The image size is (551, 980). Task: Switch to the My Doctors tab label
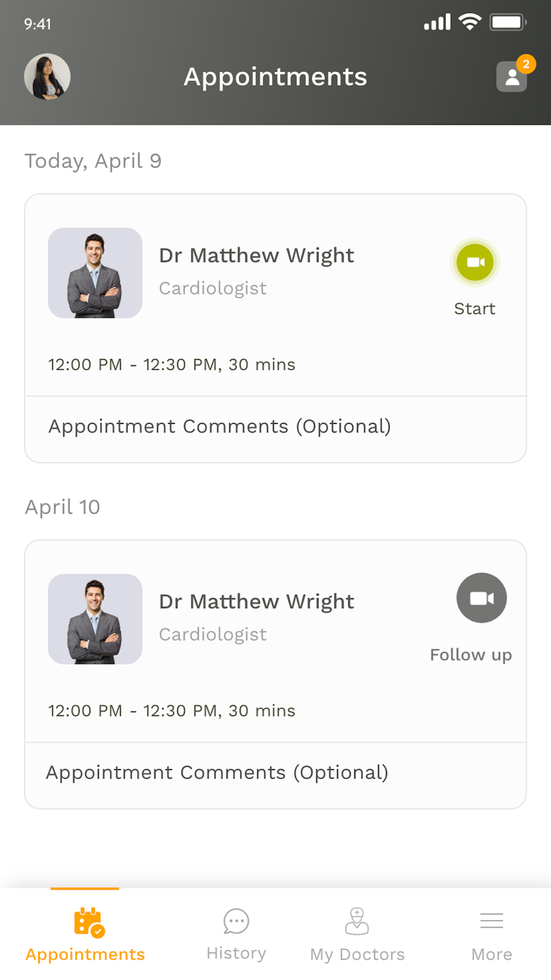click(x=357, y=954)
